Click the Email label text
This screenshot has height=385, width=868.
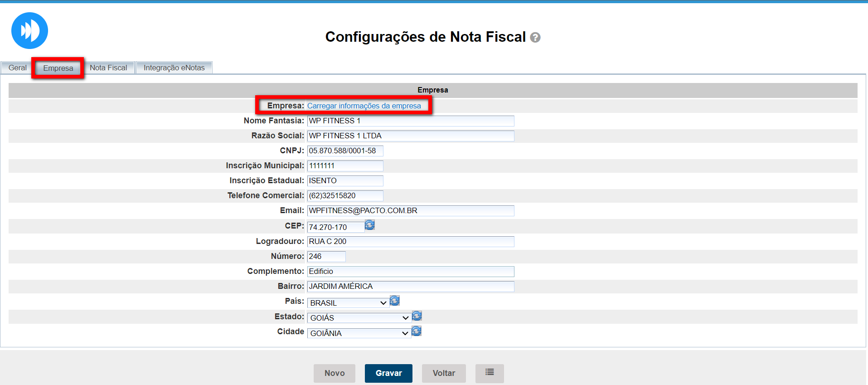tap(292, 210)
